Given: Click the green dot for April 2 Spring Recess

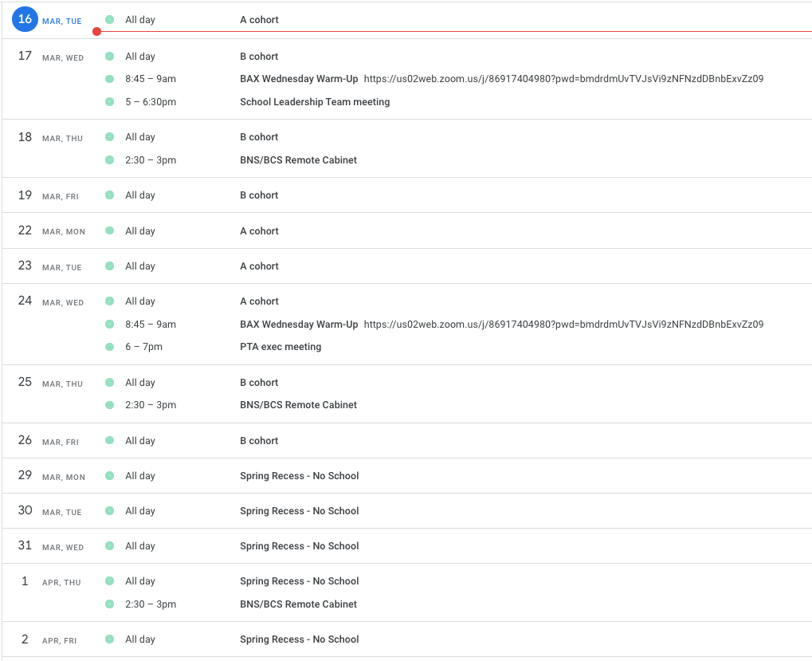Looking at the screenshot, I should tap(109, 639).
